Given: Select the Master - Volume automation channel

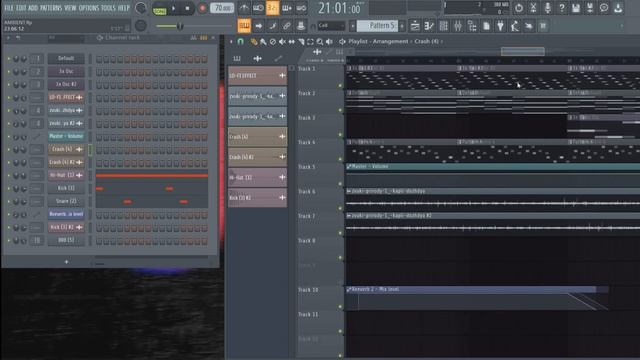Looking at the screenshot, I should [x=66, y=136].
